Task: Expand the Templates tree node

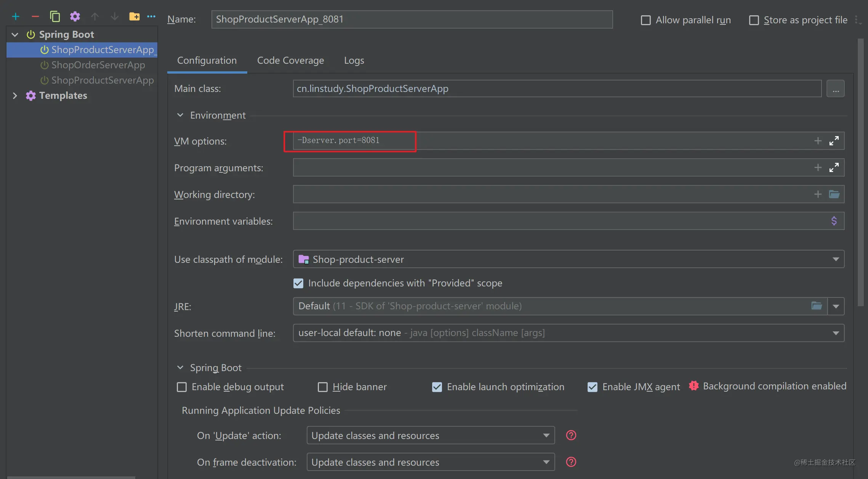Action: [x=15, y=95]
